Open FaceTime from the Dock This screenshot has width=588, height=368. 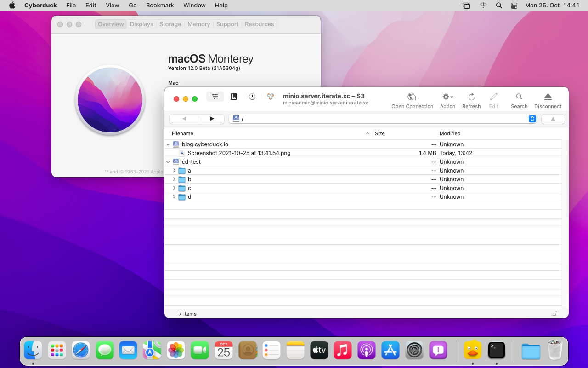click(200, 351)
